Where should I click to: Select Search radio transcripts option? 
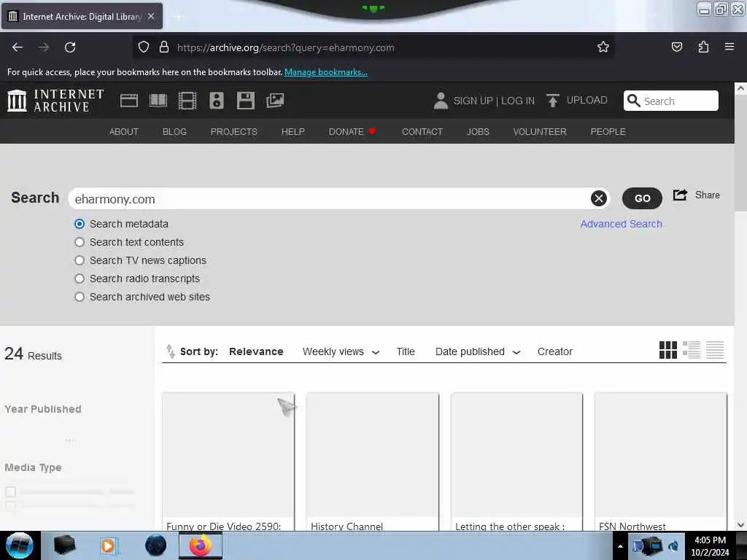pyautogui.click(x=80, y=278)
